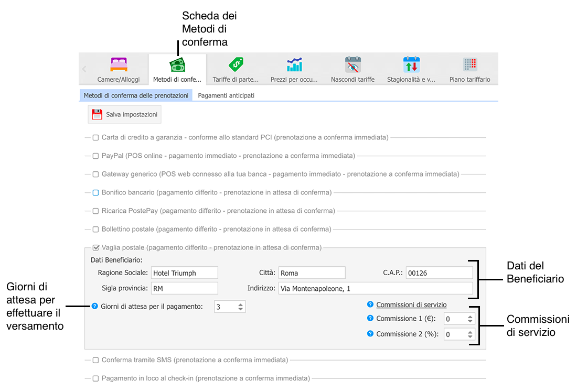Screen dimensions: 577x392
Task: Click the red floppy disk save icon
Action: (x=97, y=114)
